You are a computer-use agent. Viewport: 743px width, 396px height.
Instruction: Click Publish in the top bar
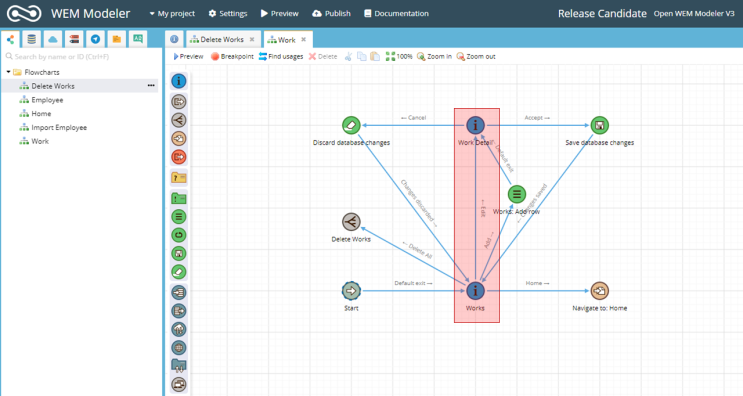[x=332, y=14]
